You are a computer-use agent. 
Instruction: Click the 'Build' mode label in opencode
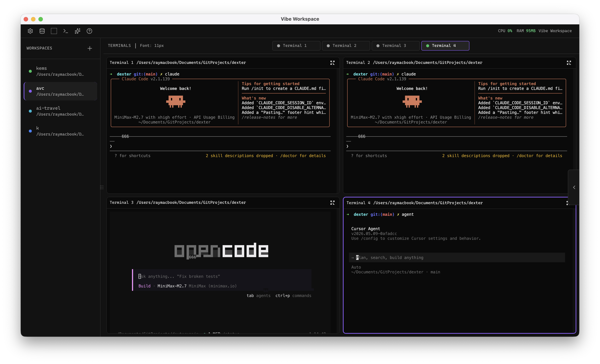[x=144, y=286]
